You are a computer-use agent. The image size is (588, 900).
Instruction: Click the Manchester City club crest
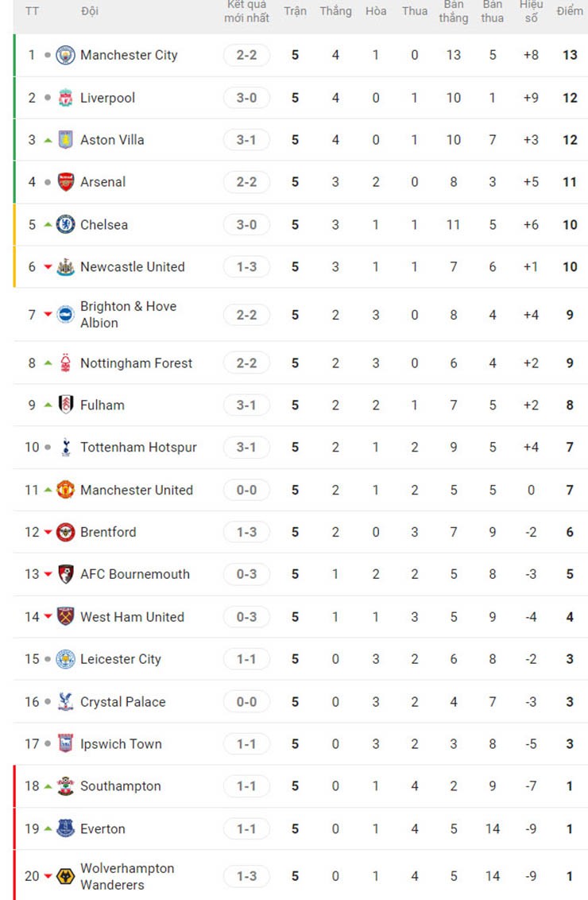click(65, 55)
